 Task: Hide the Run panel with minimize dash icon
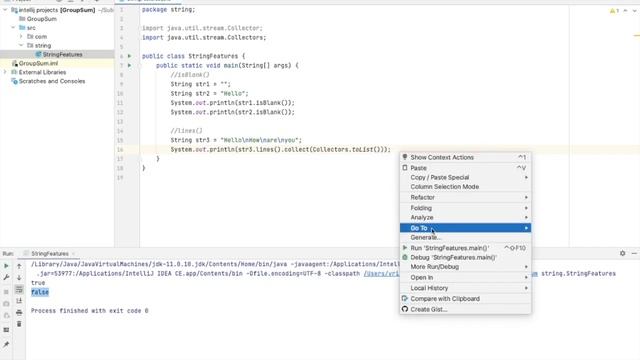pos(634,253)
